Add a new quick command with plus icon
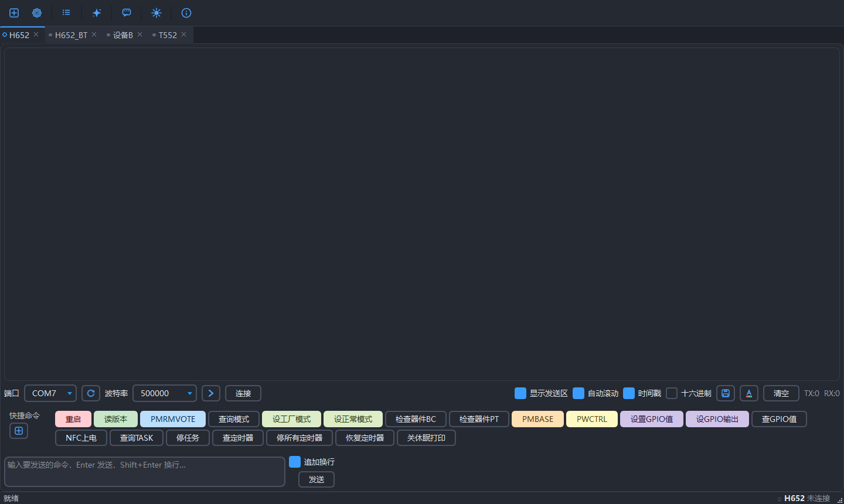 coord(19,431)
